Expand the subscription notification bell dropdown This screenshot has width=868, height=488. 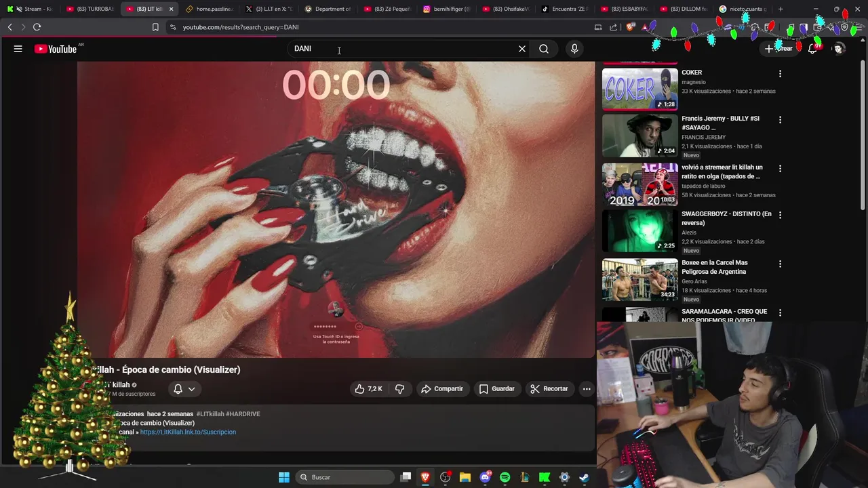tap(184, 389)
